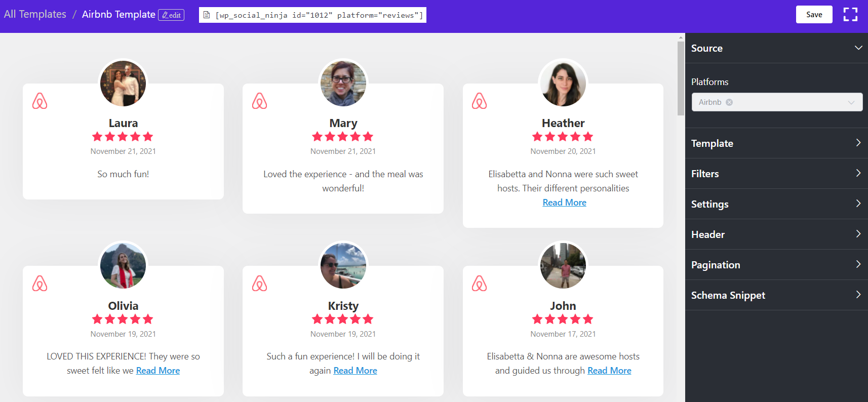
Task: Click the edit template name icon
Action: coord(171,15)
